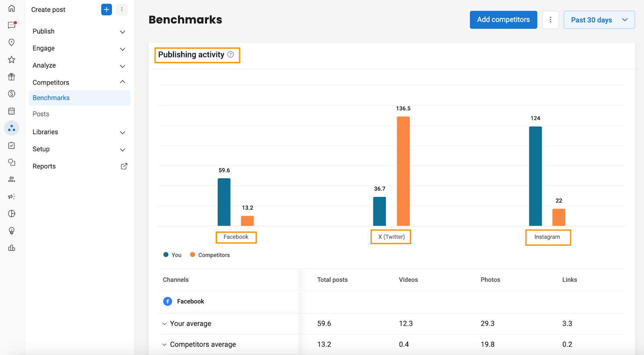Image resolution: width=644 pixels, height=355 pixels.
Task: Select Posts under Competitors
Action: pyautogui.click(x=41, y=114)
